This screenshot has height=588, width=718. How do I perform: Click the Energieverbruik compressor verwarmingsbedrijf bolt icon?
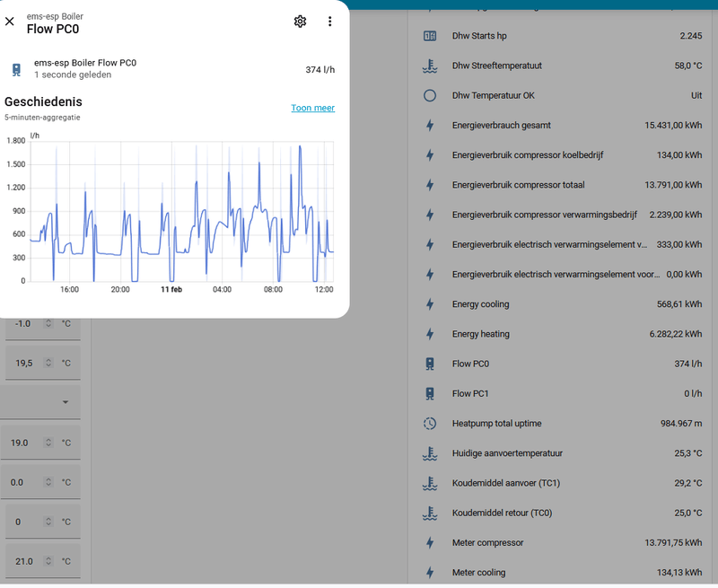430,215
